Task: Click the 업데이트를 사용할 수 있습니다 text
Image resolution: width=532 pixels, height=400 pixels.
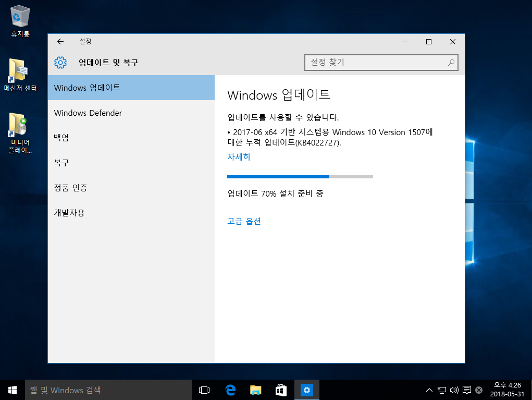Action: point(283,117)
